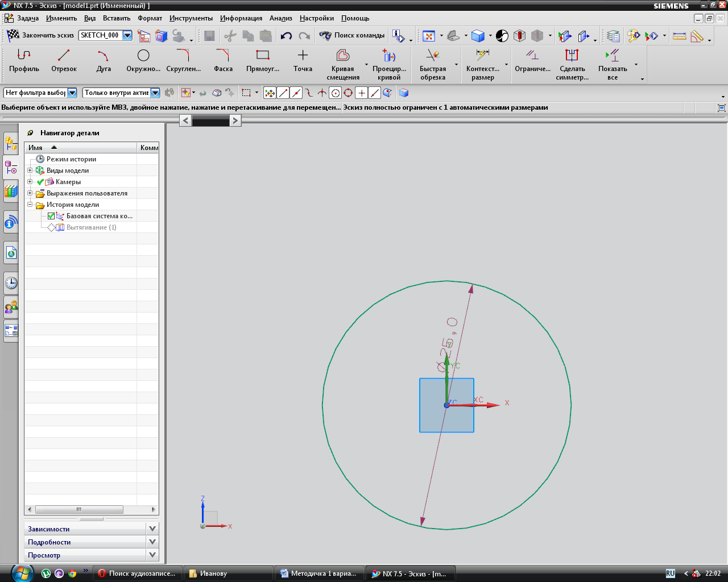Open the history clock sidebar tab
This screenshot has width=728, height=582.
coord(11,282)
